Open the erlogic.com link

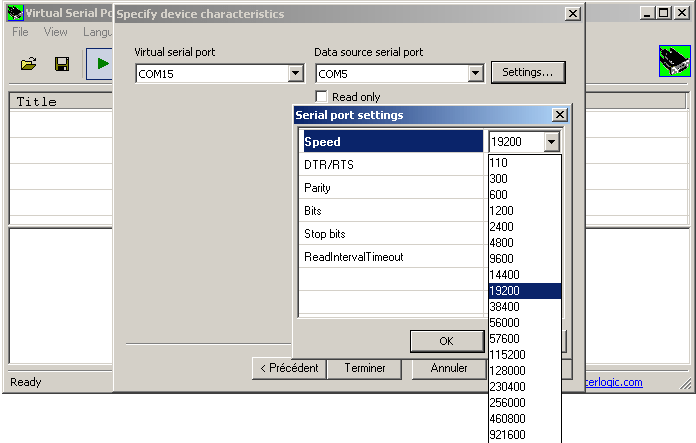click(613, 382)
